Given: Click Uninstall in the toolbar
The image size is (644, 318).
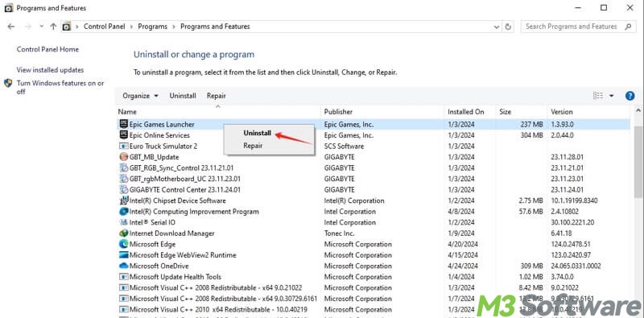Looking at the screenshot, I should click(x=183, y=96).
